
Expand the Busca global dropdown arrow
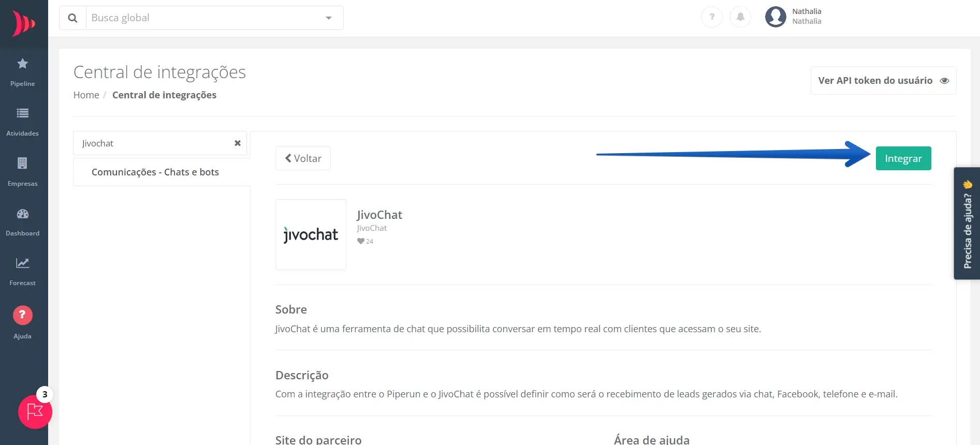click(328, 18)
